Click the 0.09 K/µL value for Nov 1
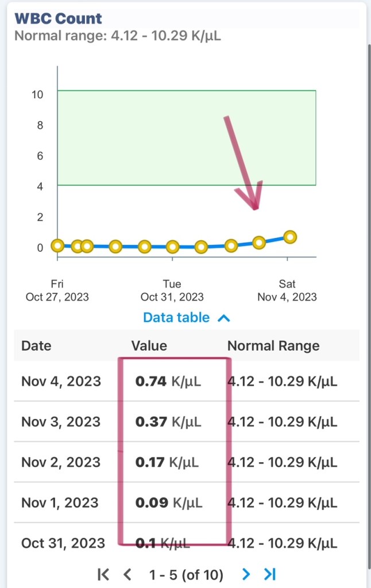This screenshot has height=588, width=371. (x=168, y=502)
